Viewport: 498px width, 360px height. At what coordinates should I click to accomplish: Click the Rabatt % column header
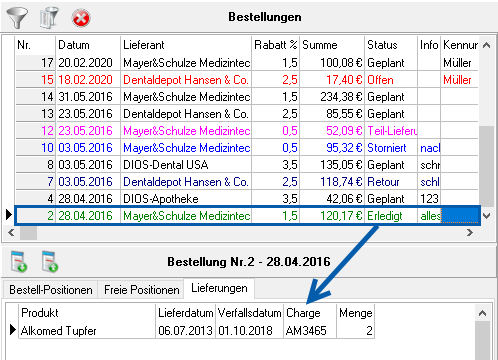point(276,45)
